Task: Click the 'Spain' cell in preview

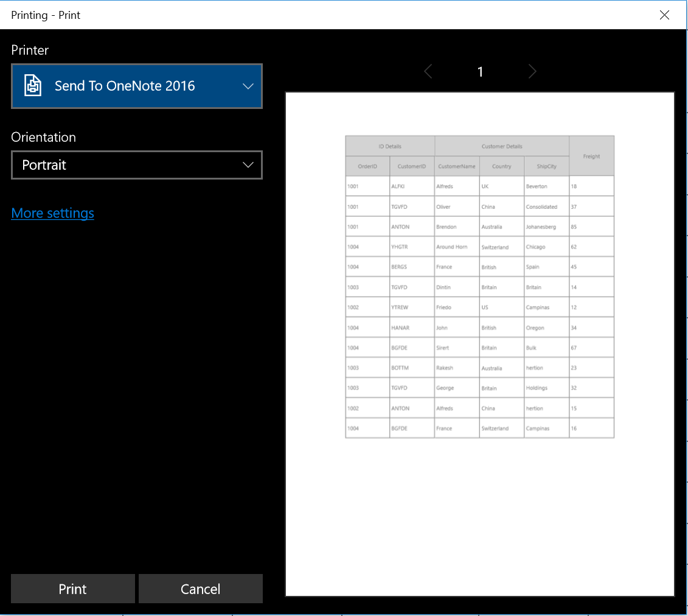Action: point(546,267)
